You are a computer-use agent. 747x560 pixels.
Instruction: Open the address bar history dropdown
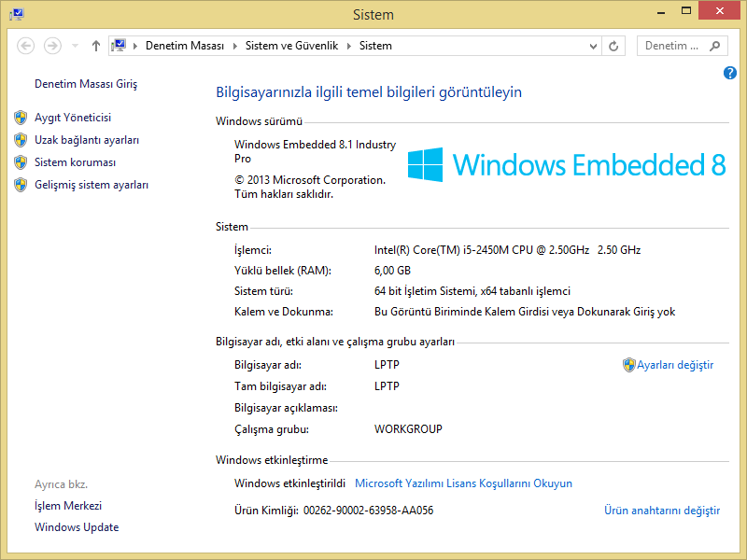point(593,46)
